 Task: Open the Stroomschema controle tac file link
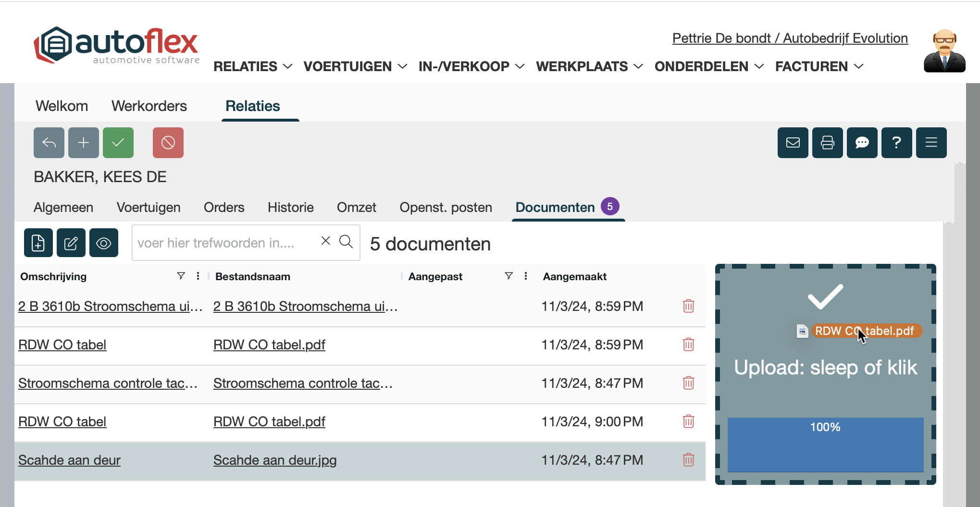[x=303, y=383]
